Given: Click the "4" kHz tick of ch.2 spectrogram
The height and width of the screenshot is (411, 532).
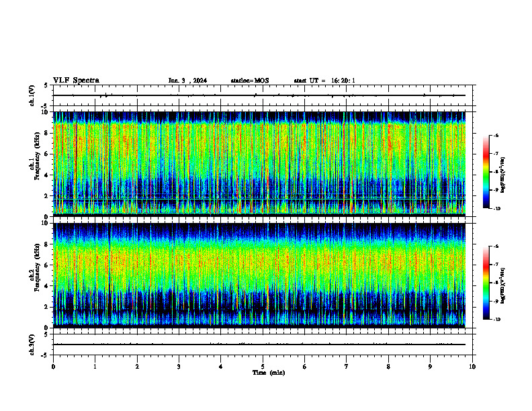Looking at the screenshot, I should point(46,286).
